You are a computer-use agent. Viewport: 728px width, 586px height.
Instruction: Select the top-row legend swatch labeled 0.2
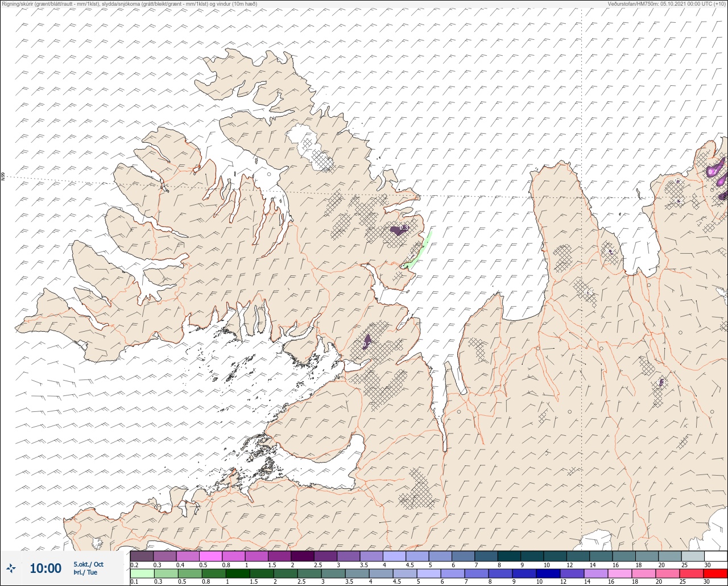pyautogui.click(x=142, y=556)
